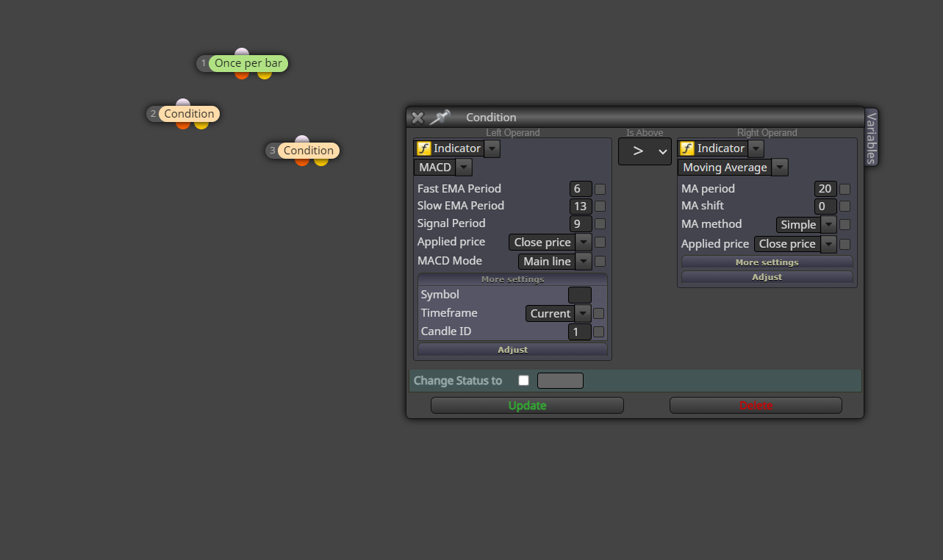Screen dimensions: 943x560
Task: Click Adjust under Left Operand
Action: pos(513,350)
